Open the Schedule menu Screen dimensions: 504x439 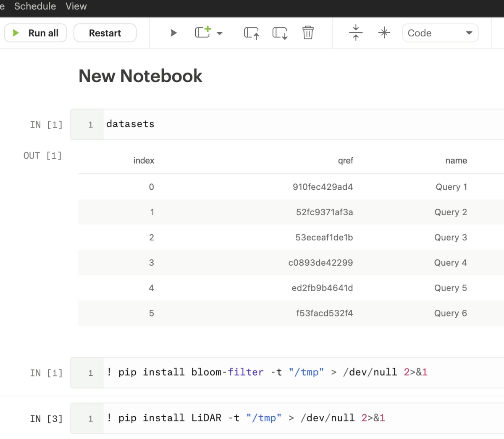click(35, 6)
